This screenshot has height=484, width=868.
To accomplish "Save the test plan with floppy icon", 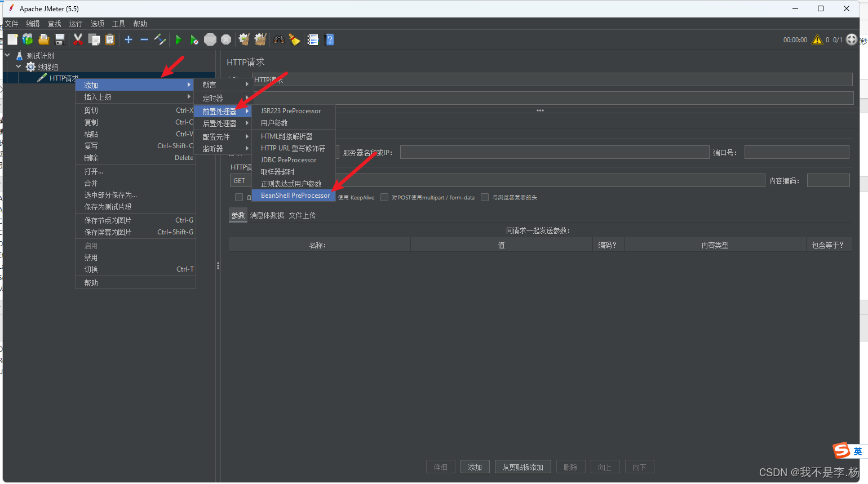I will pyautogui.click(x=60, y=39).
